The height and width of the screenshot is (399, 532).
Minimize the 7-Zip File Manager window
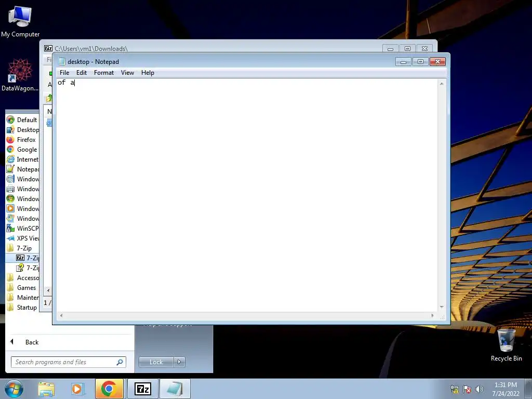pyautogui.click(x=390, y=49)
